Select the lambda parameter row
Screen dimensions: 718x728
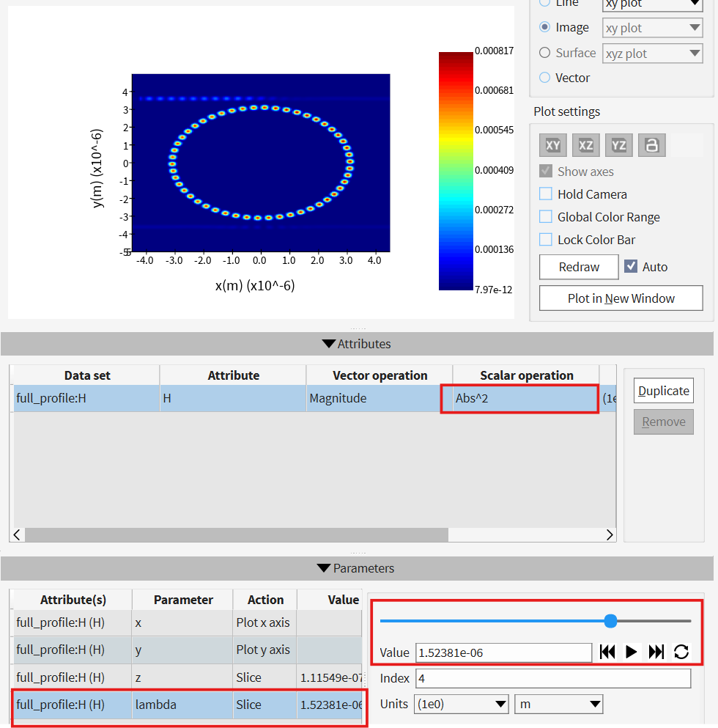(x=188, y=705)
